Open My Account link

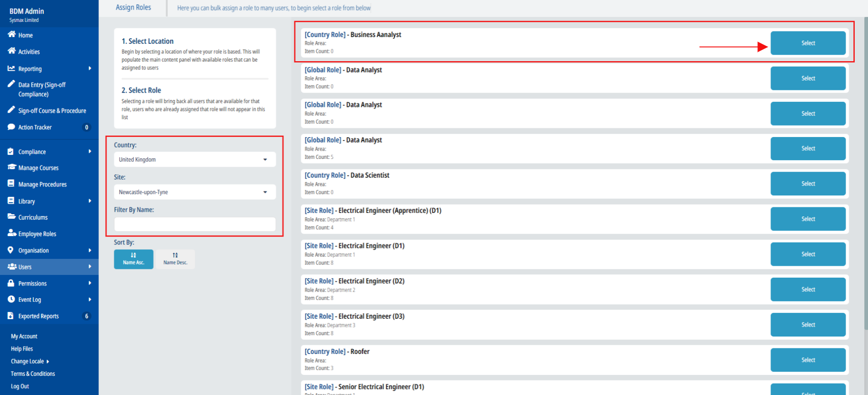pyautogui.click(x=24, y=336)
